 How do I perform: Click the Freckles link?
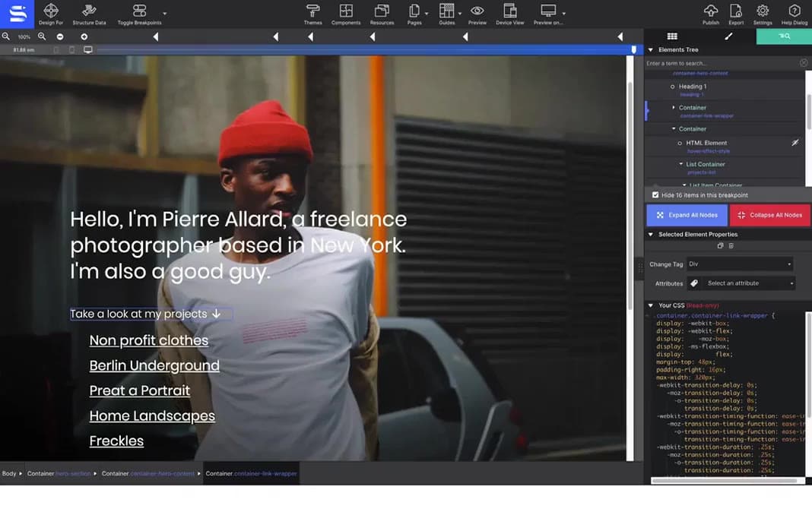(x=116, y=441)
